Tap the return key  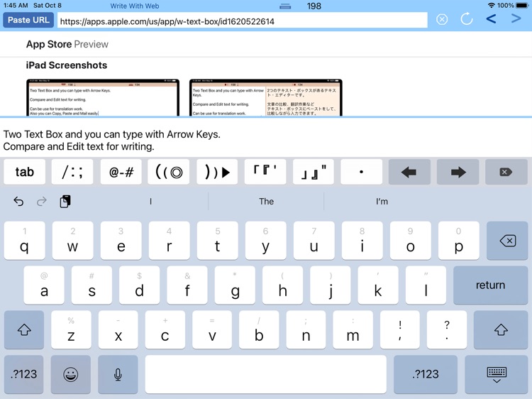pyautogui.click(x=491, y=285)
